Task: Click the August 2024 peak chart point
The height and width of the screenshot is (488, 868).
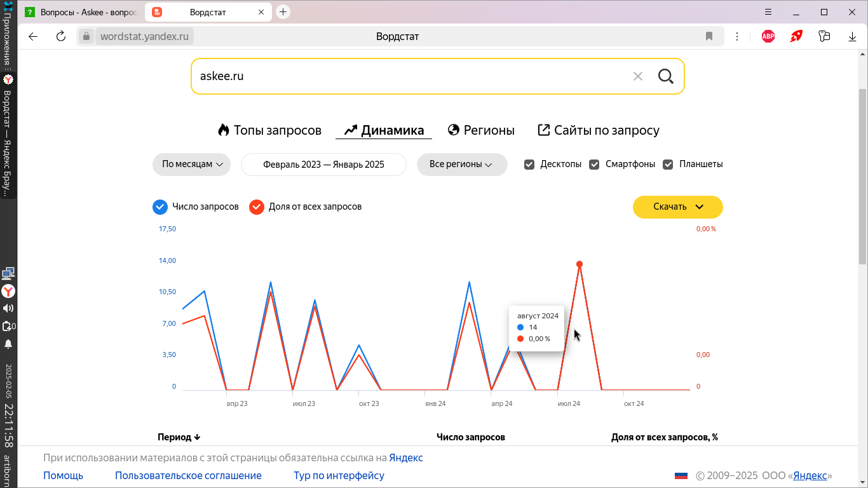Action: [580, 264]
